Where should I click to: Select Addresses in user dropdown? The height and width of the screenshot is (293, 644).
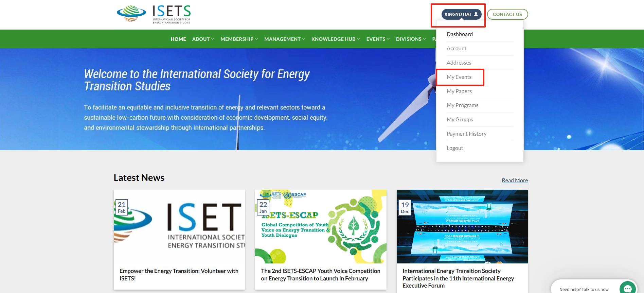(x=459, y=63)
